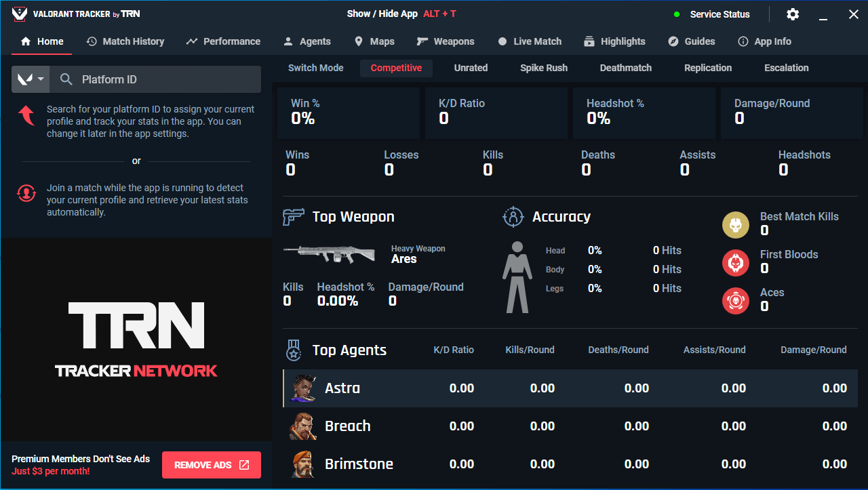Click the First Bloods skull icon
This screenshot has height=490, width=868.
pos(736,262)
